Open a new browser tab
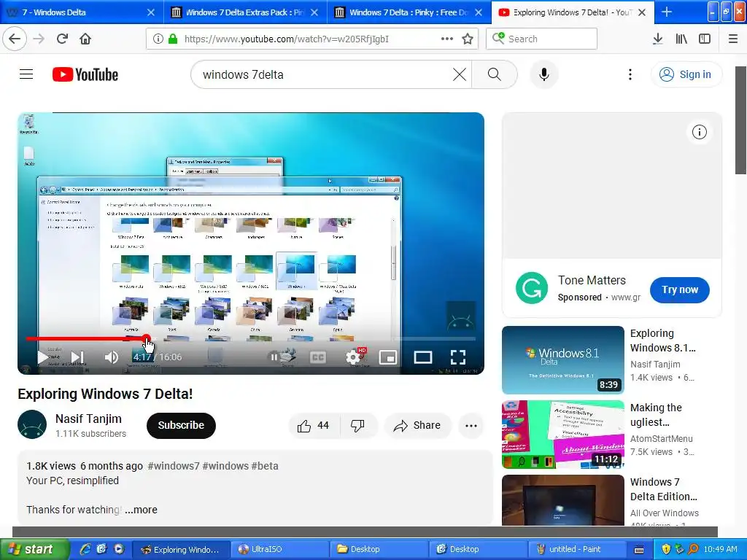This screenshot has height=560, width=747. click(x=667, y=12)
